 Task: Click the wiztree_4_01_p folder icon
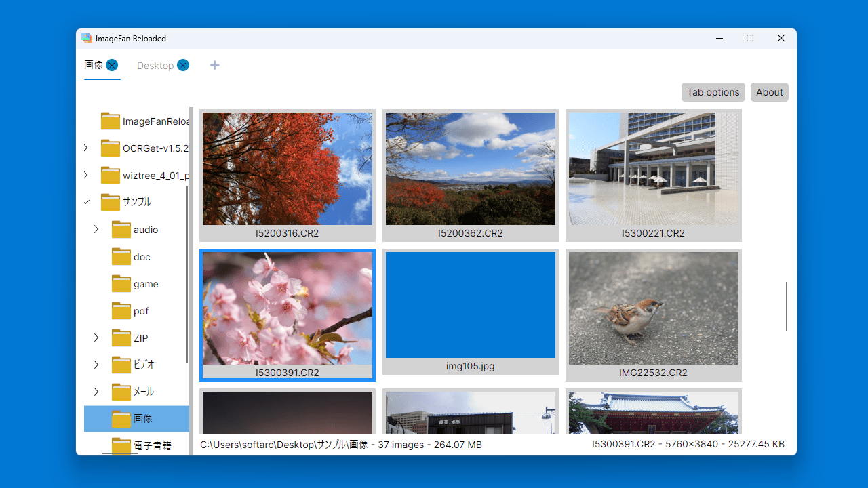(111, 176)
